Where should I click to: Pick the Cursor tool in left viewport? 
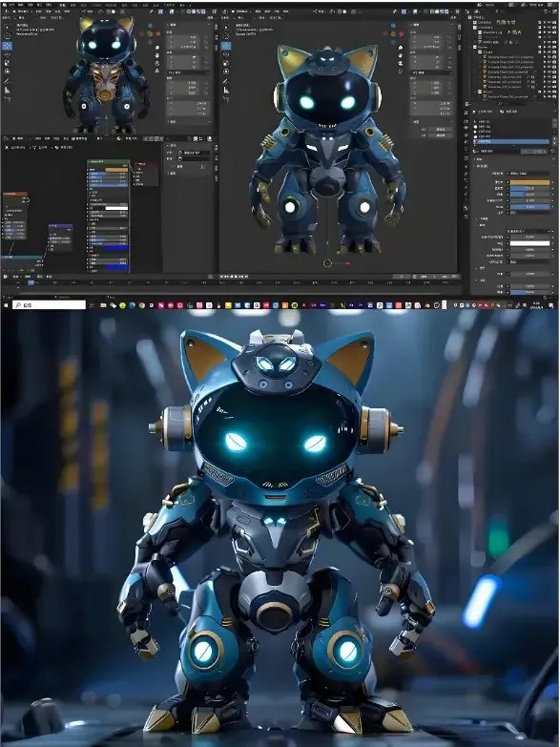tap(7, 36)
